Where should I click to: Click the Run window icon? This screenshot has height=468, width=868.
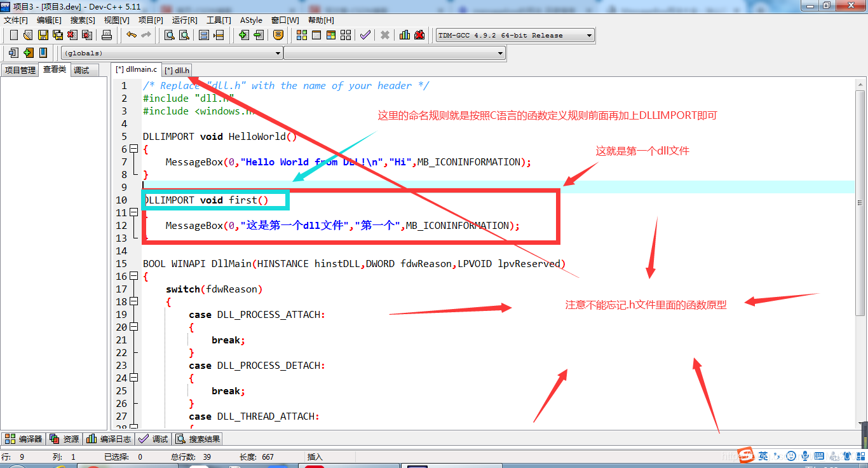pos(316,35)
